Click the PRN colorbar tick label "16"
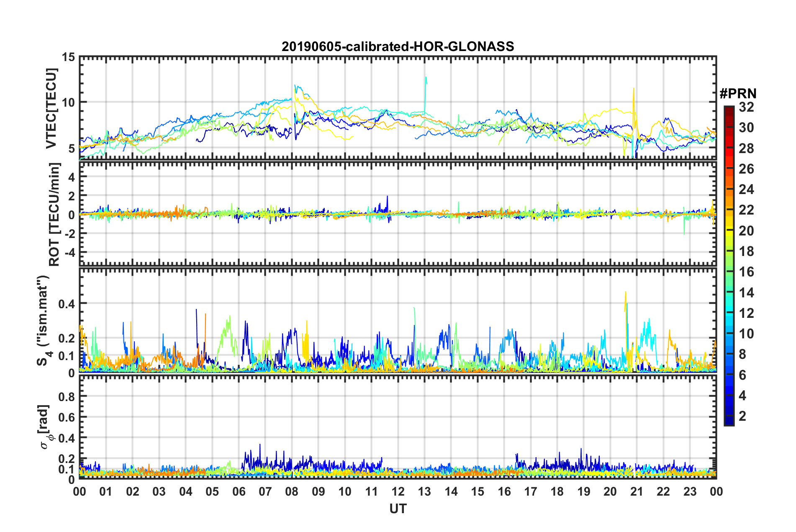This screenshot has width=796, height=532. [746, 272]
